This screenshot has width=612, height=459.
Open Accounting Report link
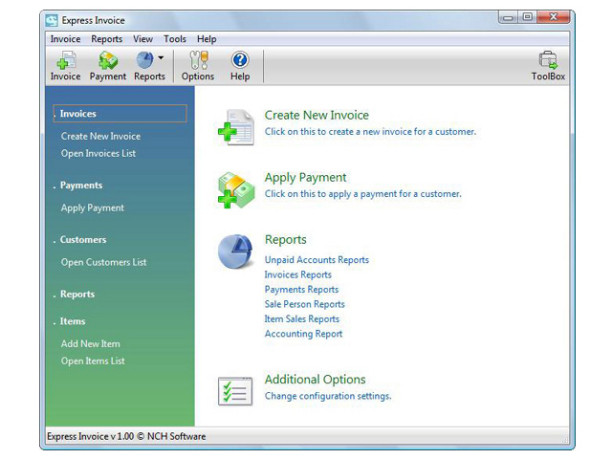(x=303, y=334)
